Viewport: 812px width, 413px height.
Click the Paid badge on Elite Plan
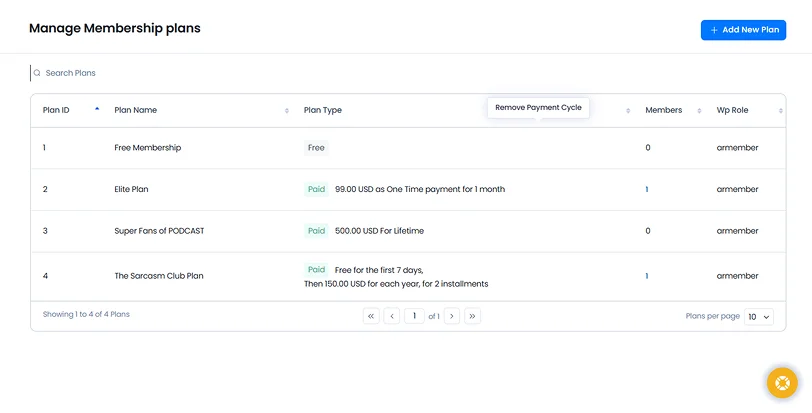(x=316, y=189)
